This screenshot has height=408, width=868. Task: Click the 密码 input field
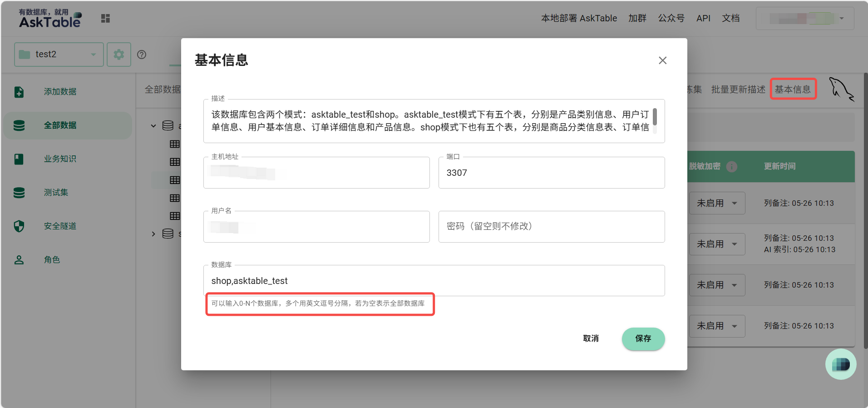tap(552, 227)
